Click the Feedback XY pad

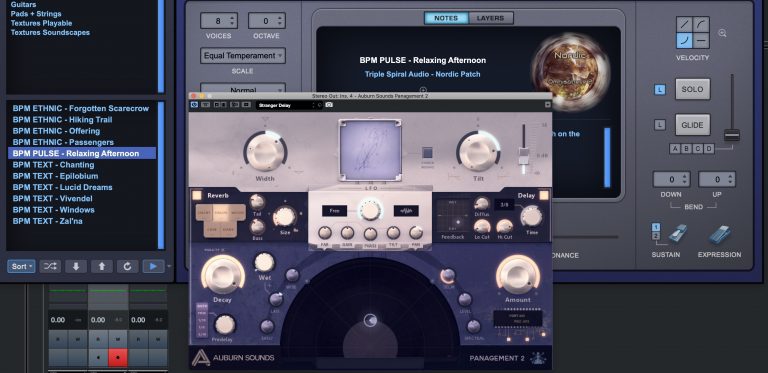(x=454, y=215)
